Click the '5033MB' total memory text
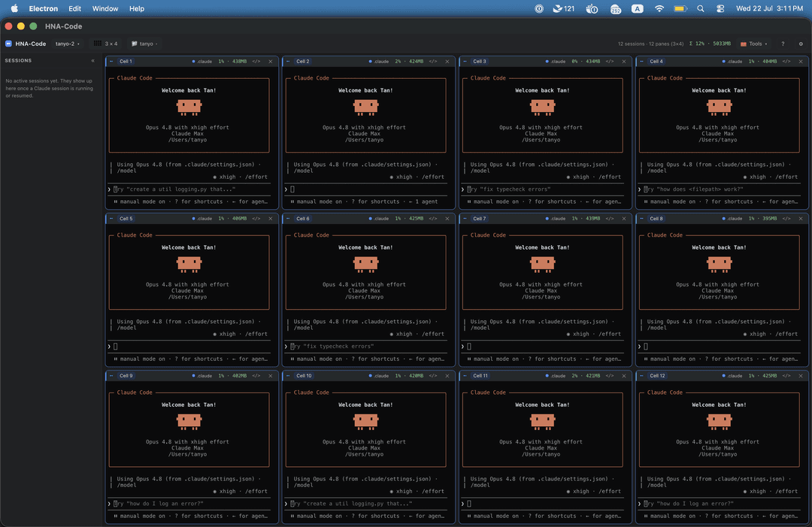This screenshot has width=812, height=527. point(722,44)
